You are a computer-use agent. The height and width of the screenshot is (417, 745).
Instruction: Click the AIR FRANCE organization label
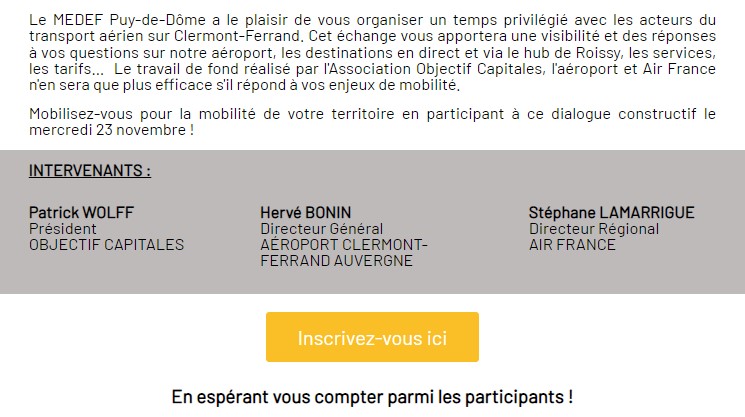click(572, 245)
